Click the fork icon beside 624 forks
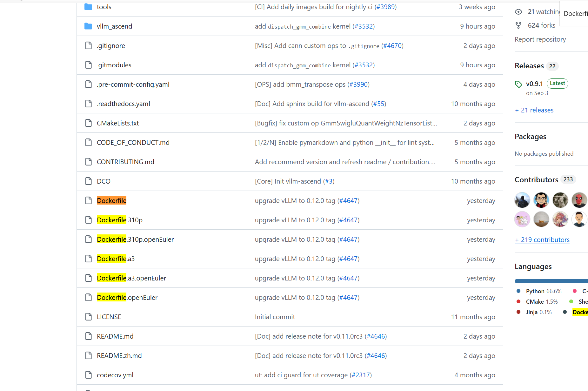 point(518,25)
